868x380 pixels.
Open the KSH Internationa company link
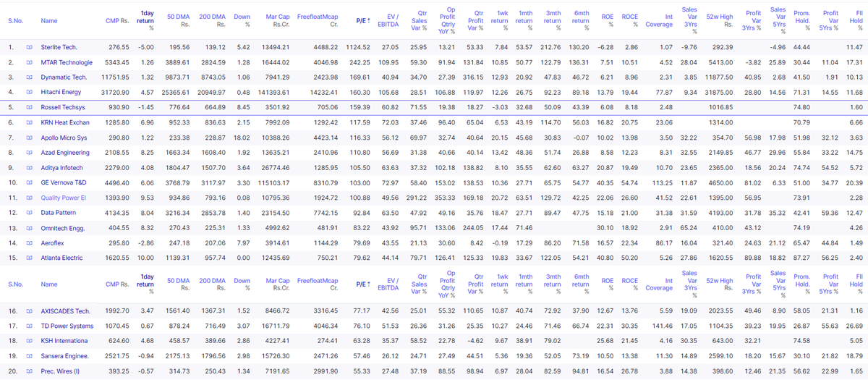(66, 340)
